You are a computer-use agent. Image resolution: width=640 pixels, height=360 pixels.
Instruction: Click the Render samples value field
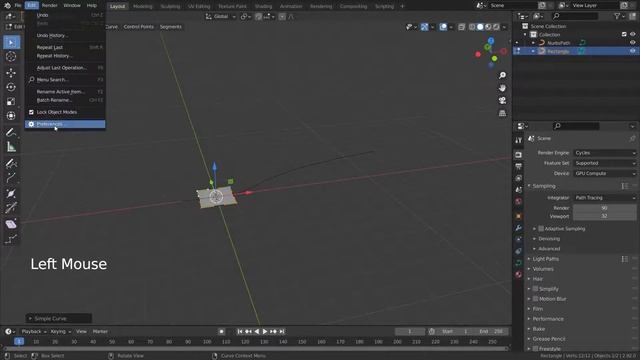[x=604, y=208]
